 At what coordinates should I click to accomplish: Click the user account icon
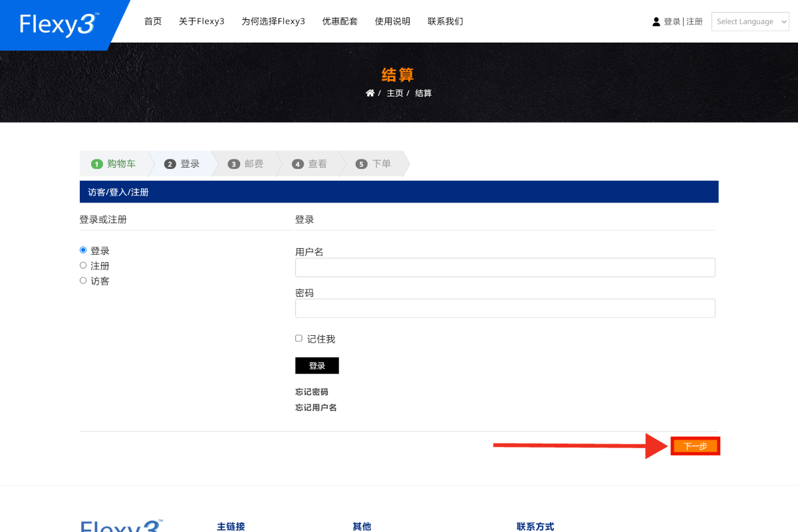click(x=656, y=22)
